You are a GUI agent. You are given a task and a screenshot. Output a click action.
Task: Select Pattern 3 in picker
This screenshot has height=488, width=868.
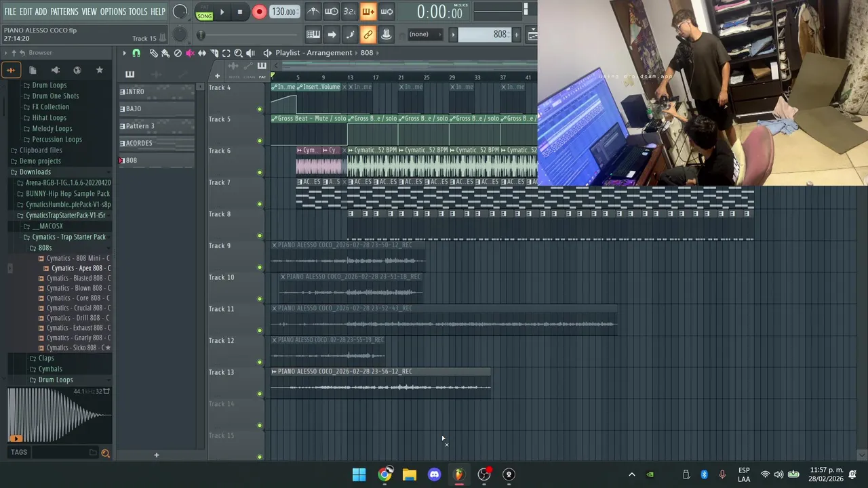(x=156, y=126)
